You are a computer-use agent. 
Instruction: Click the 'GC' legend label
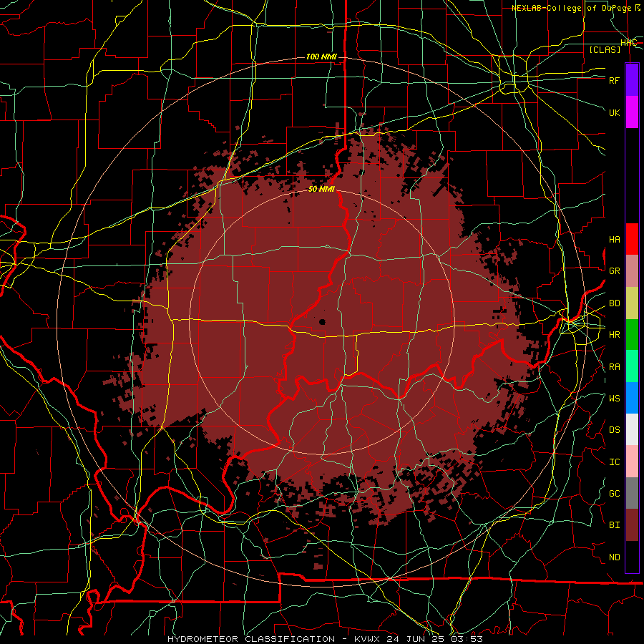pyautogui.click(x=615, y=494)
